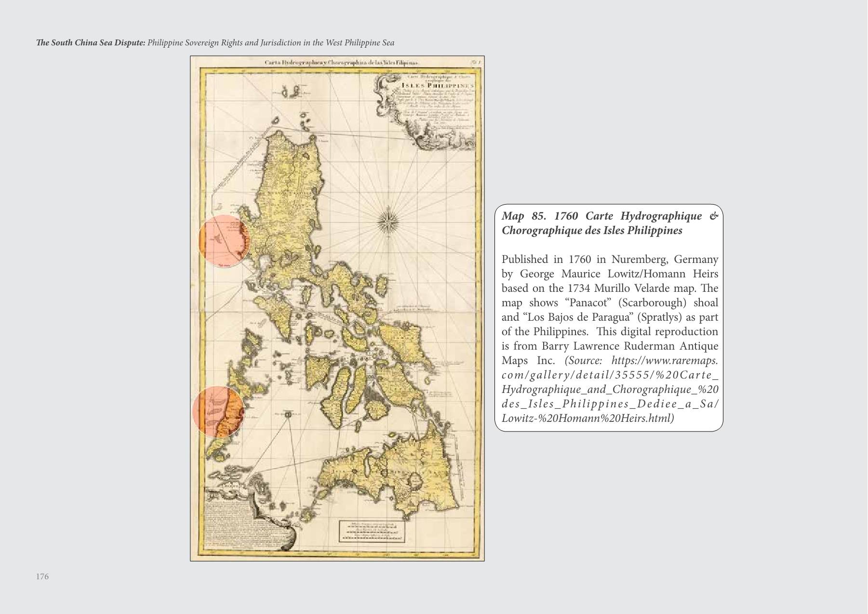Screen dimensions: 868x614
Task: Click the 'Isles Philippines' cartouche title on map
Action: pos(438,86)
